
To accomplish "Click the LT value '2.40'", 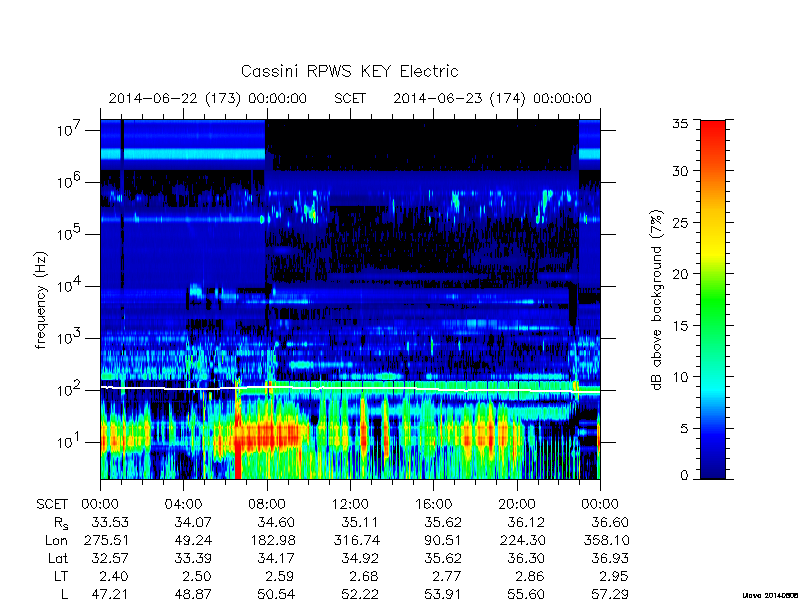I will pyautogui.click(x=113, y=576).
